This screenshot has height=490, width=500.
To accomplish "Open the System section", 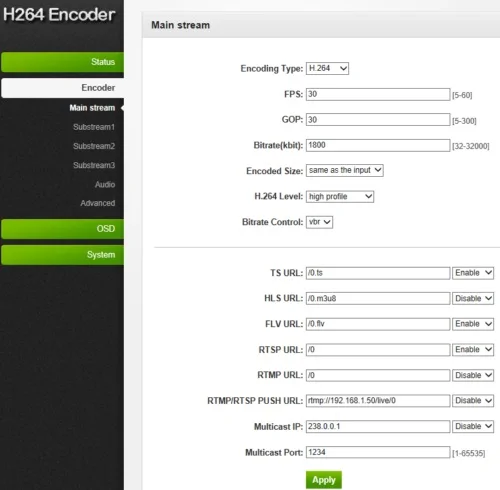I will click(x=62, y=255).
